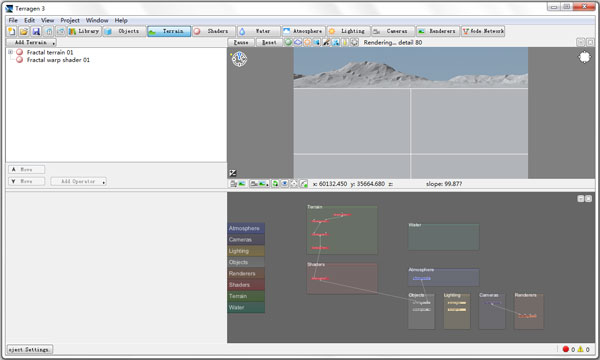Image resolution: width=600 pixels, height=360 pixels.
Task: Click the blue cloud-shaped preview toolbar icon
Action: coord(298,42)
